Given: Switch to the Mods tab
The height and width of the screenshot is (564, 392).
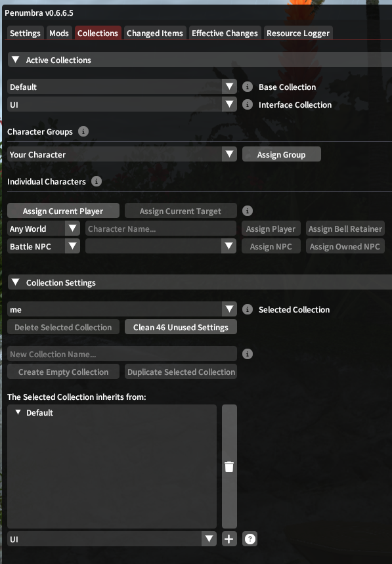Looking at the screenshot, I should [59, 33].
